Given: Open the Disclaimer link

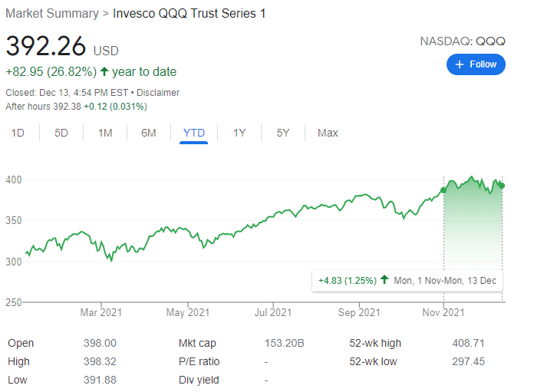Looking at the screenshot, I should tap(159, 93).
